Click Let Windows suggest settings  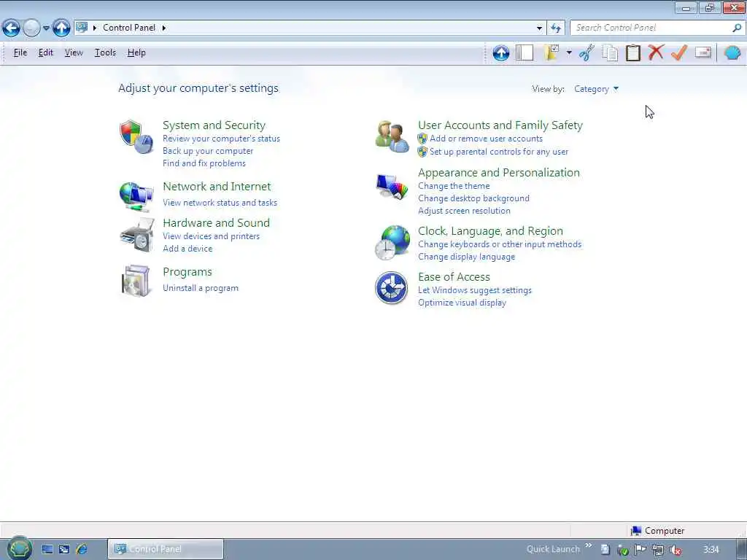click(x=474, y=290)
